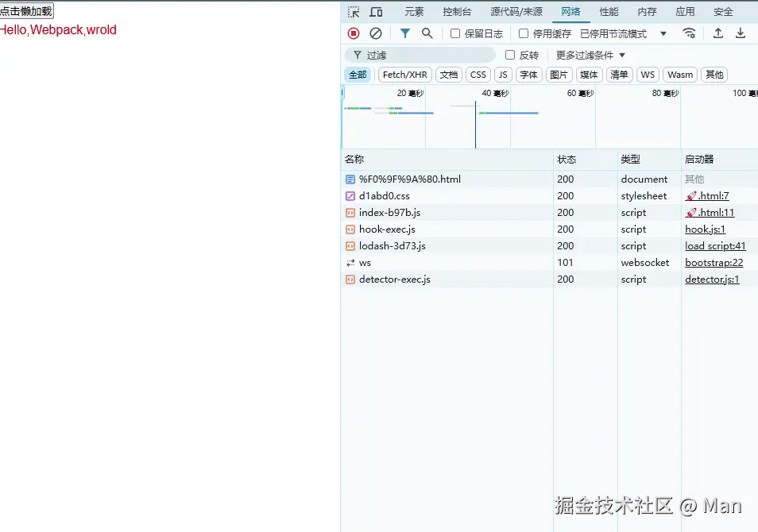Viewport: 758px width, 532px height.
Task: Select the 媒体 filter type
Action: 589,75
